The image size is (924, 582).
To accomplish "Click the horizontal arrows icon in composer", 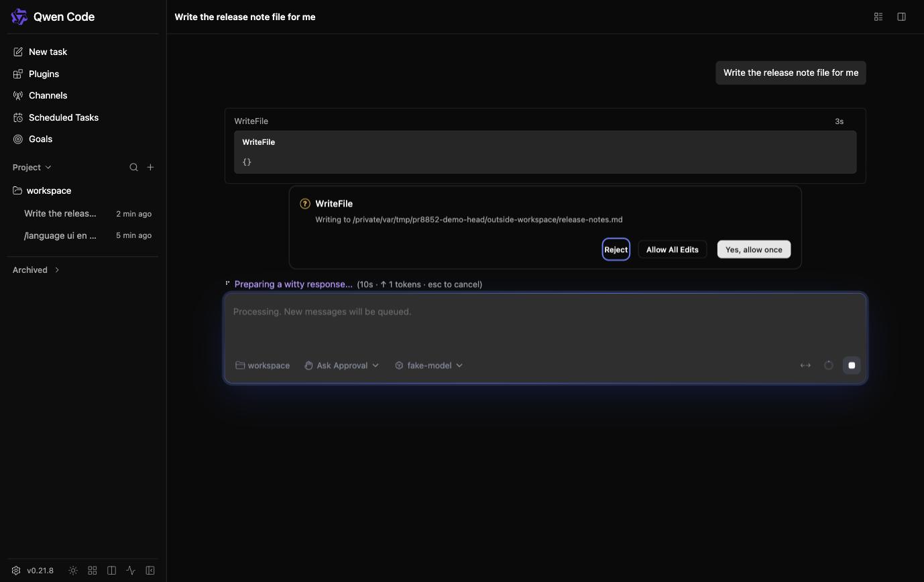I will 806,365.
